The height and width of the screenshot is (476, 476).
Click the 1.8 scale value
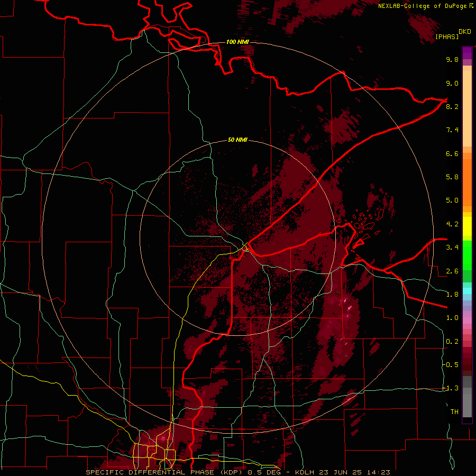pyautogui.click(x=452, y=295)
